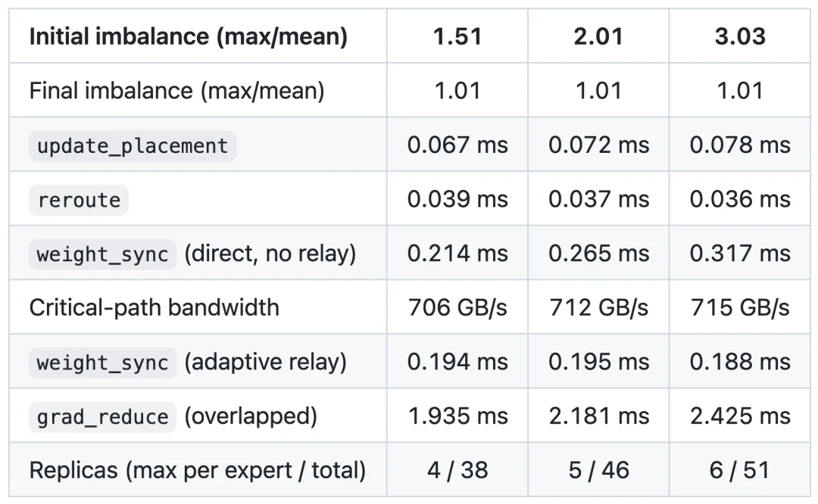Click the 706 GB/s cell
The image size is (818, 504).
(457, 307)
